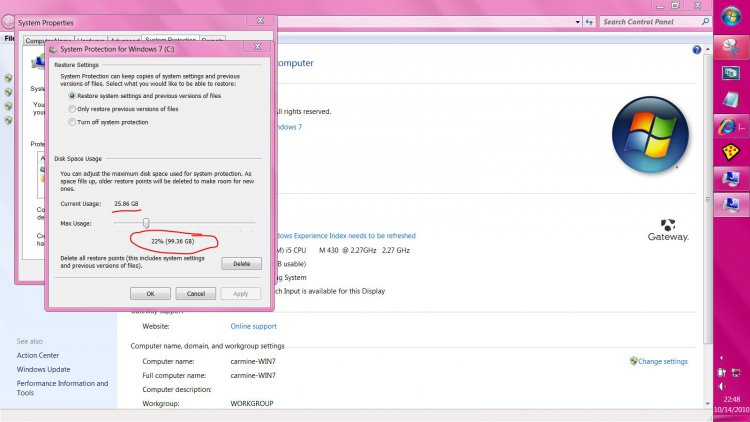Expand the address bar history dropdown

click(x=577, y=22)
